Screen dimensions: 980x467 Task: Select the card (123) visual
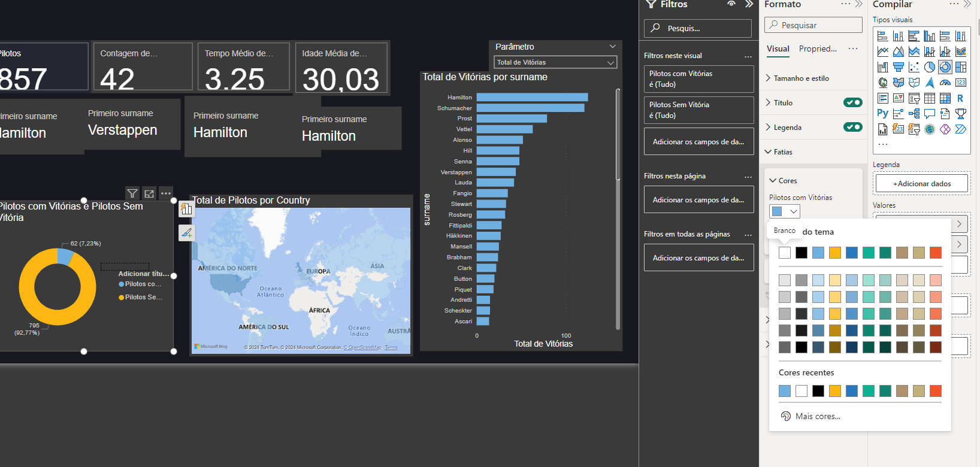[961, 83]
